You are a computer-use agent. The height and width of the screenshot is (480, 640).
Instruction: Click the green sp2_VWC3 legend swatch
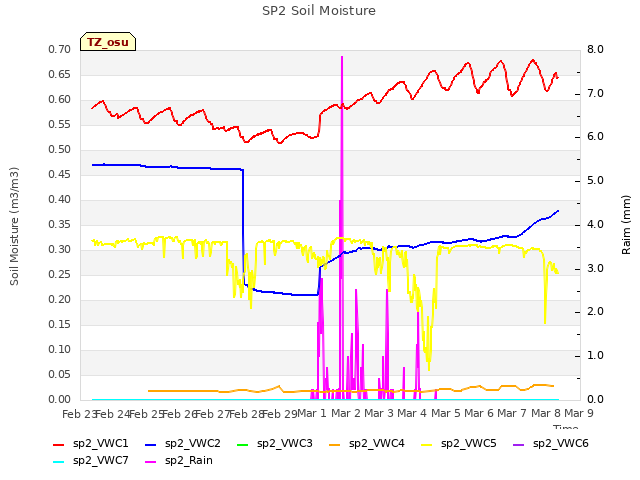(243, 444)
